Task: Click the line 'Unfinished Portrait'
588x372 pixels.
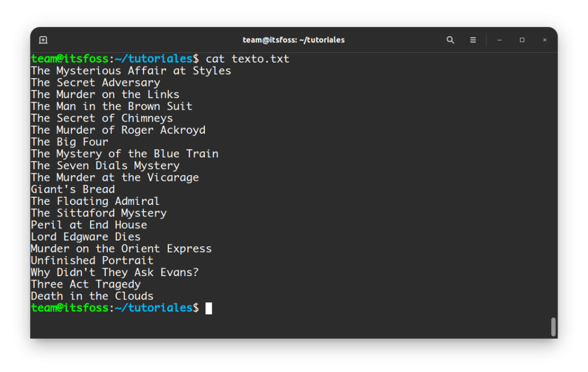Action: pyautogui.click(x=92, y=261)
